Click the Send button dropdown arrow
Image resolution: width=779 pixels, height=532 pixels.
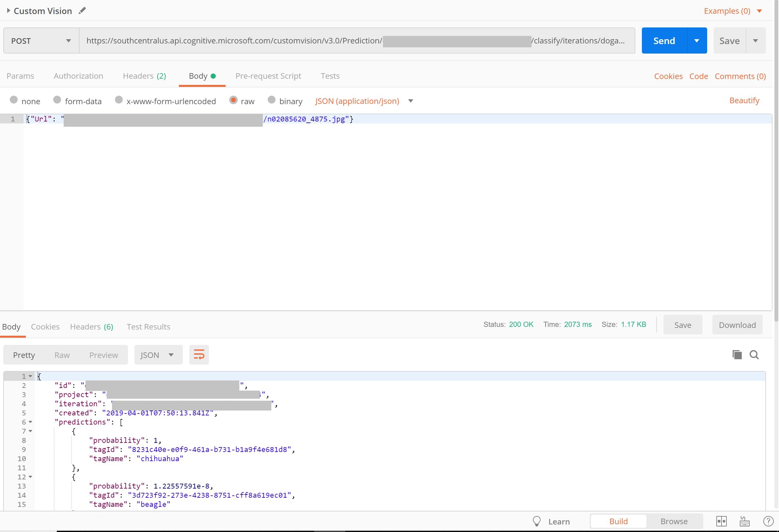[x=697, y=40]
